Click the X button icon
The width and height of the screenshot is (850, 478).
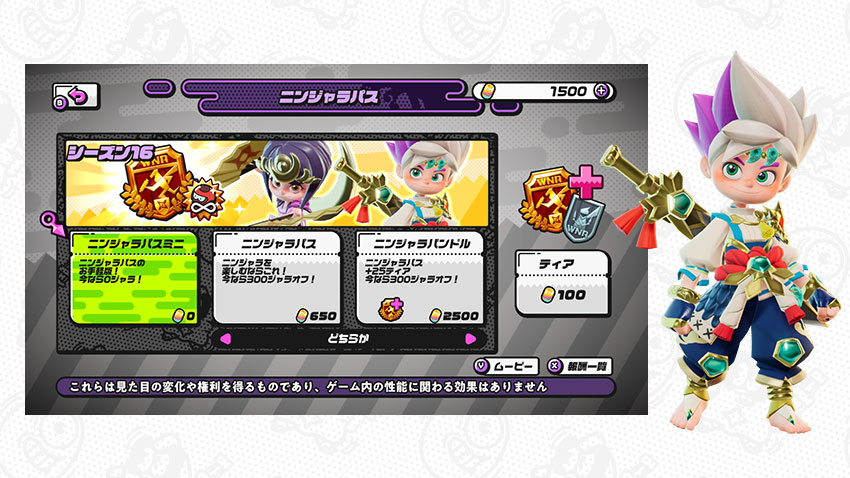pos(555,366)
